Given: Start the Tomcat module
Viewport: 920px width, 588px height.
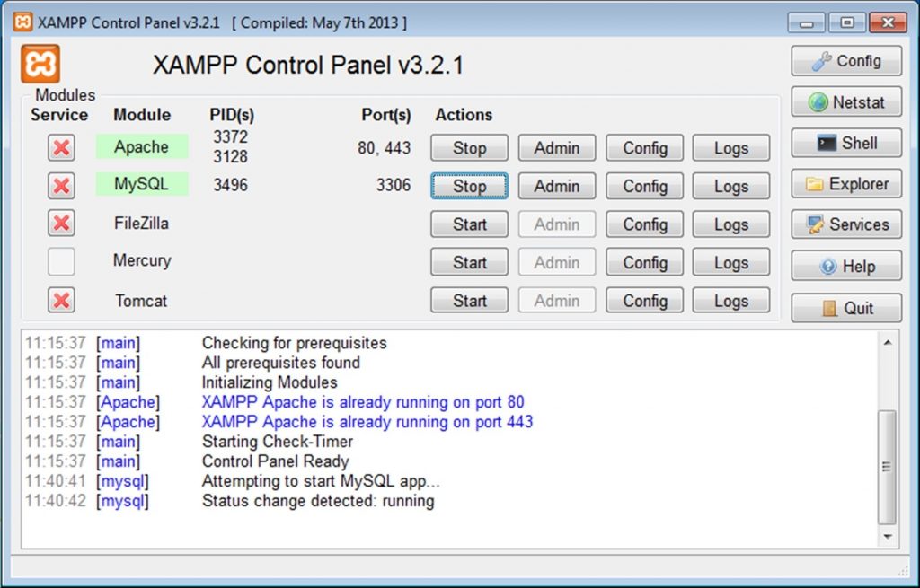Looking at the screenshot, I should pyautogui.click(x=469, y=300).
